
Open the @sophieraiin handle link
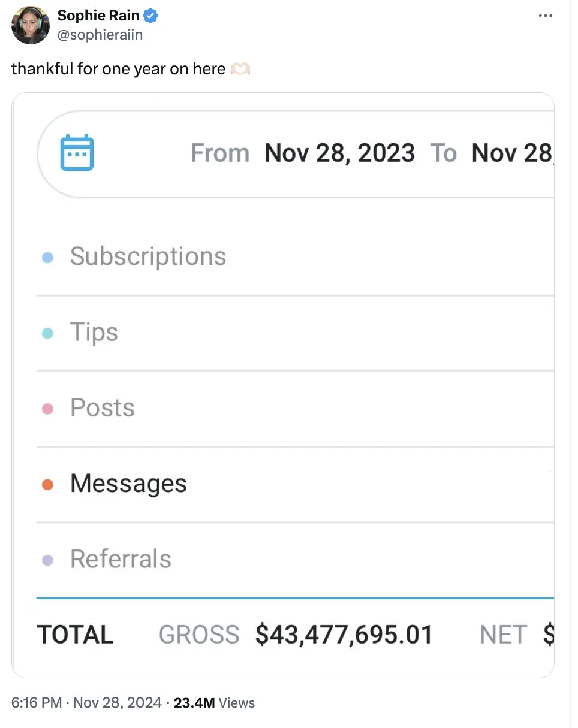[x=100, y=35]
